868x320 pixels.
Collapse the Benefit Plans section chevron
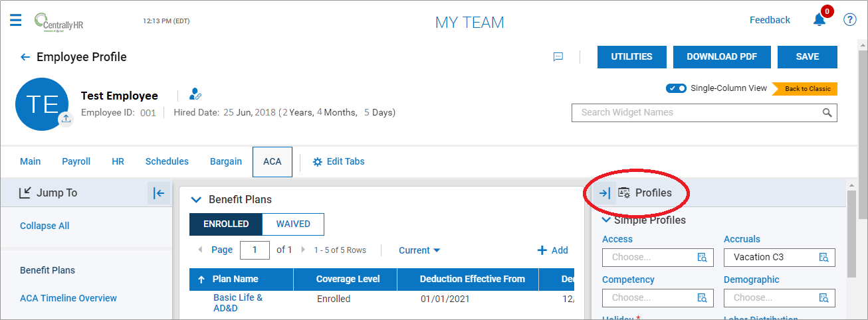click(196, 199)
